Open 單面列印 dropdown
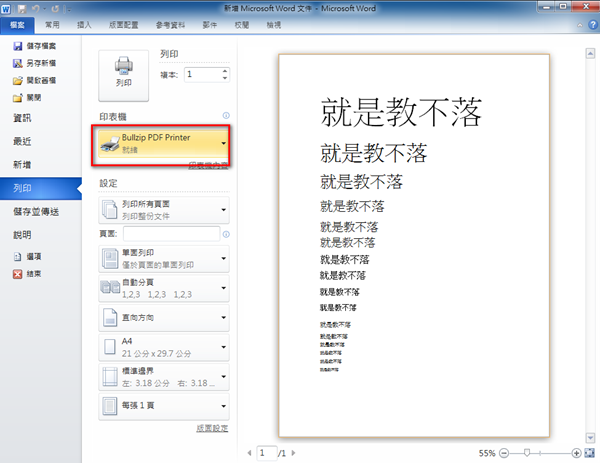The width and height of the screenshot is (600, 463). coord(164,259)
